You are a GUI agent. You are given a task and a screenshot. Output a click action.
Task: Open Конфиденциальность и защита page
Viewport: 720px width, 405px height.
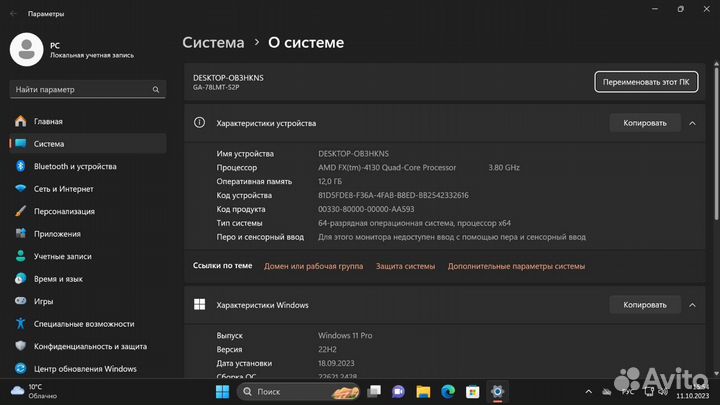coord(90,346)
